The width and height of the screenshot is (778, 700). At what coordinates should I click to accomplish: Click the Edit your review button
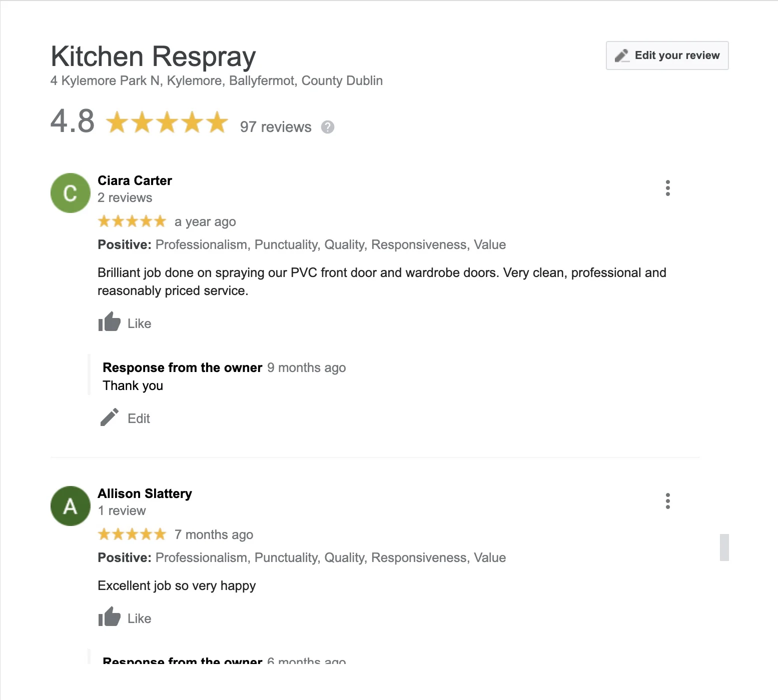pyautogui.click(x=667, y=55)
